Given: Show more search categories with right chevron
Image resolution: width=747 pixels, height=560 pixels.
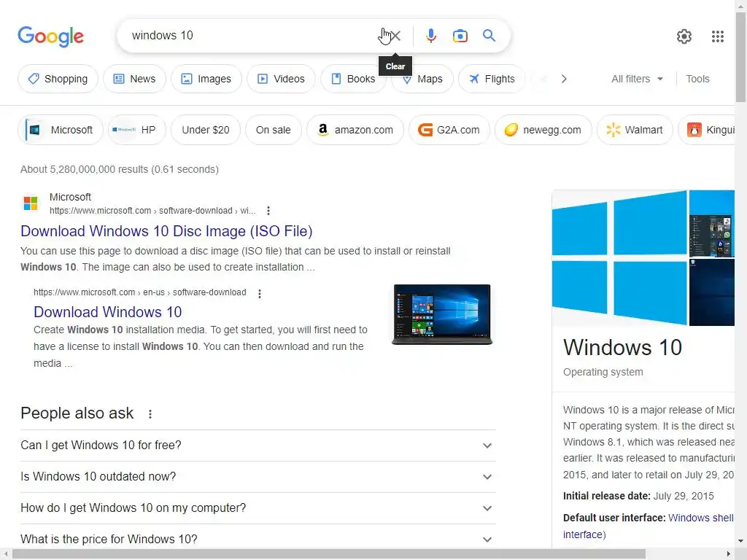Looking at the screenshot, I should pos(564,79).
